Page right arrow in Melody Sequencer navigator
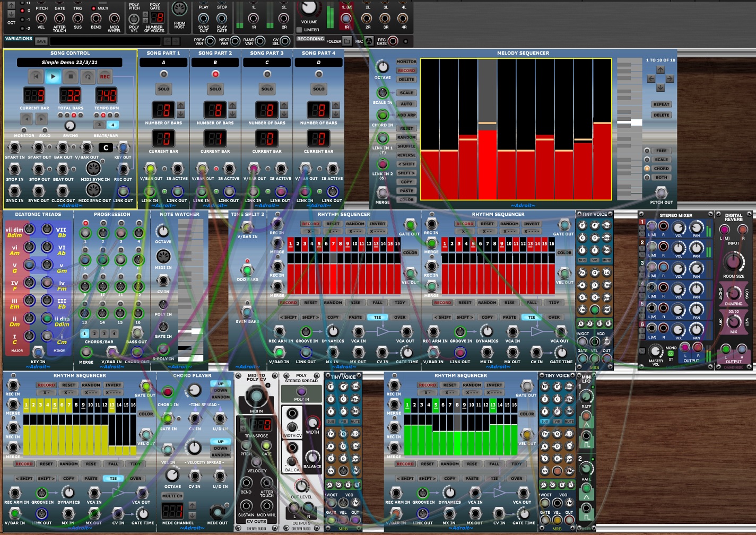The image size is (756, 535). [x=670, y=79]
